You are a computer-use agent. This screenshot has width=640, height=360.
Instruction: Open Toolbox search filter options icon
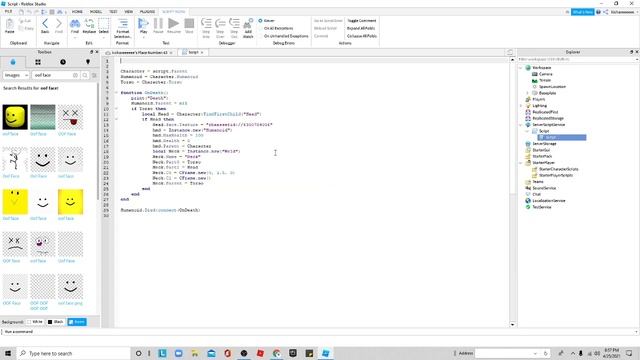(94, 75)
